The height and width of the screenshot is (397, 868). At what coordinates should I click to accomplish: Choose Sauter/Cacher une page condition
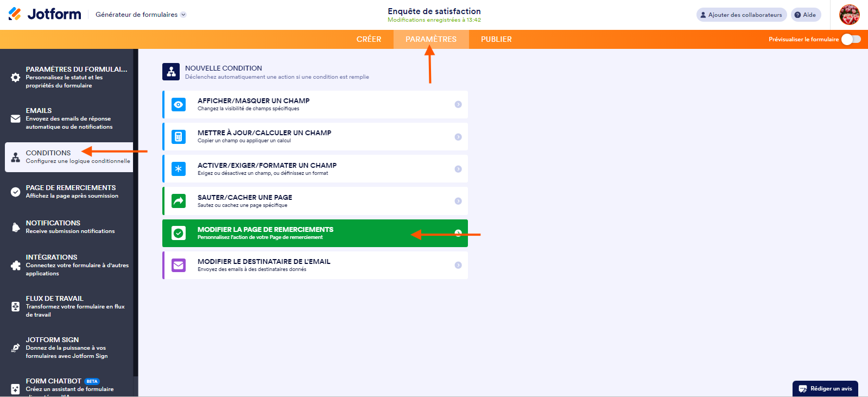coord(315,201)
